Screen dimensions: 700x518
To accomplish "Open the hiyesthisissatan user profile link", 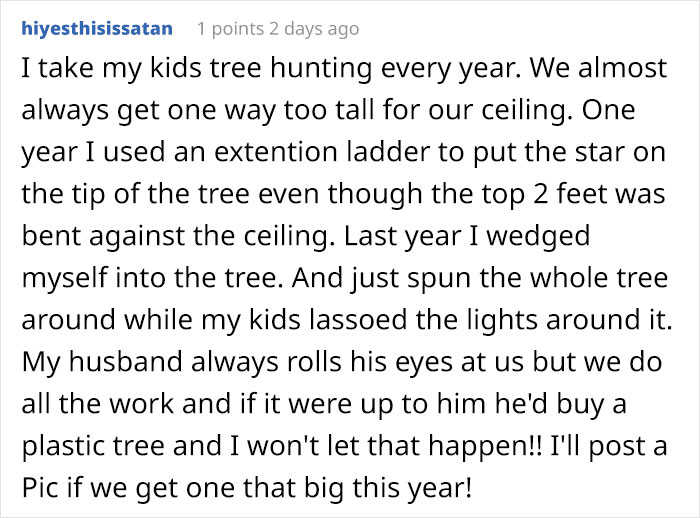I will pyautogui.click(x=95, y=28).
